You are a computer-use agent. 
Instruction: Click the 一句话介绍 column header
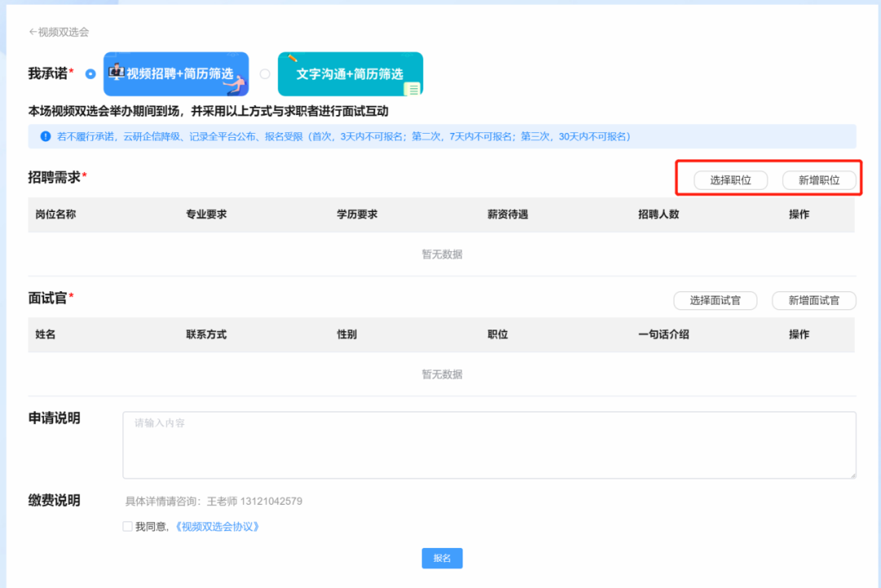click(663, 334)
